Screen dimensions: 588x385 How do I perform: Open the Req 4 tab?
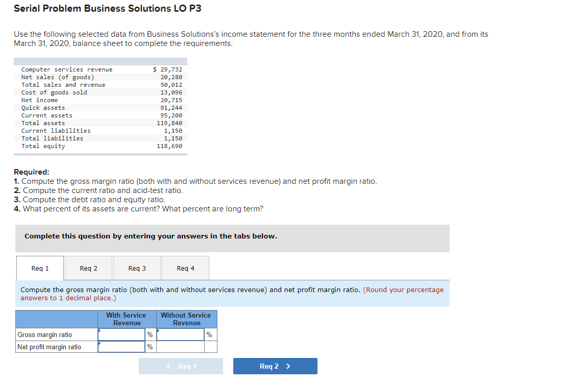point(185,268)
